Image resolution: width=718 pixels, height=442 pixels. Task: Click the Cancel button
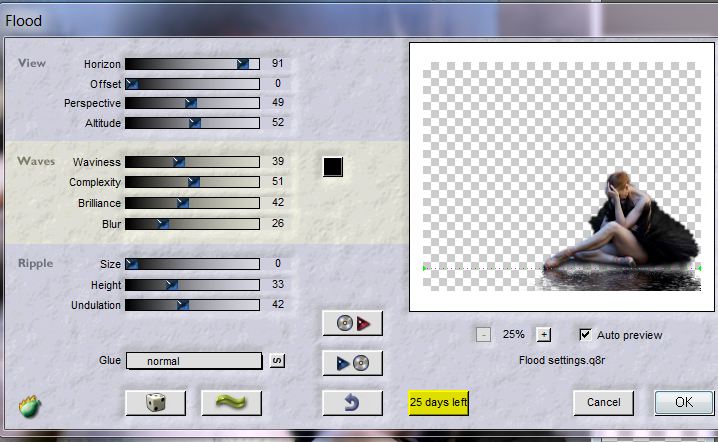tap(604, 402)
